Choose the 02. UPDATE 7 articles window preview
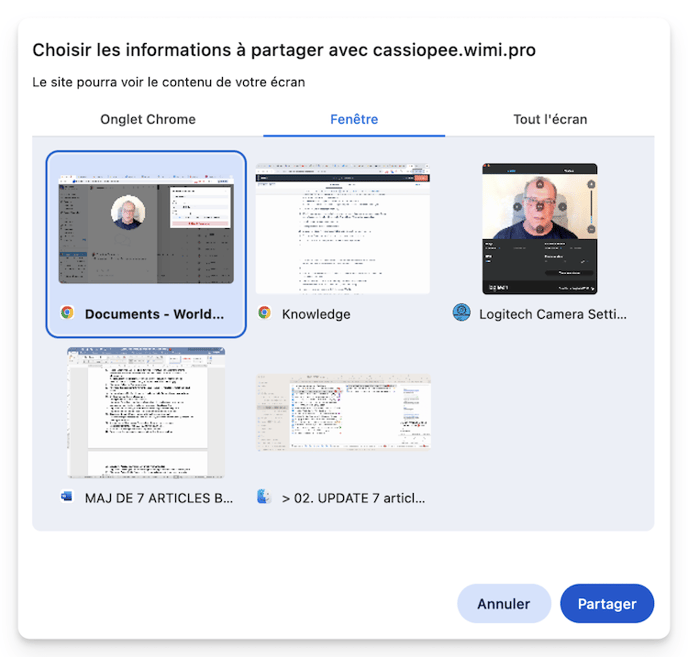This screenshot has width=688, height=657. point(343,413)
